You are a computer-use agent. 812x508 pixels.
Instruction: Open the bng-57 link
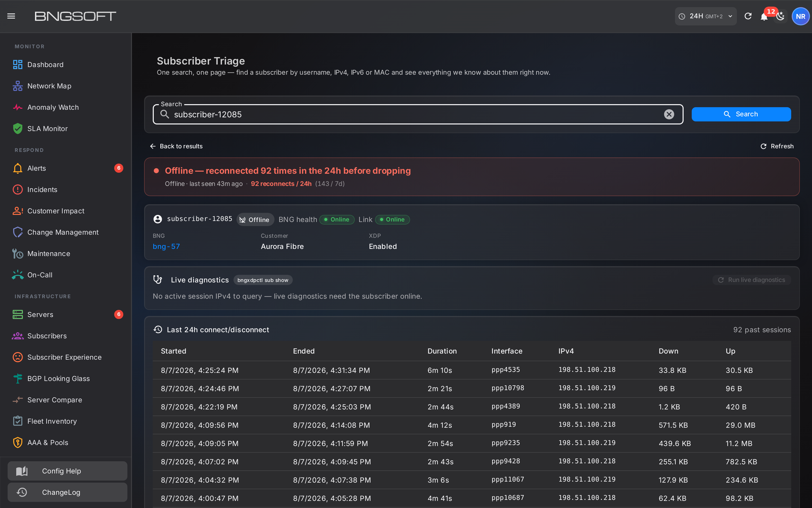click(166, 246)
